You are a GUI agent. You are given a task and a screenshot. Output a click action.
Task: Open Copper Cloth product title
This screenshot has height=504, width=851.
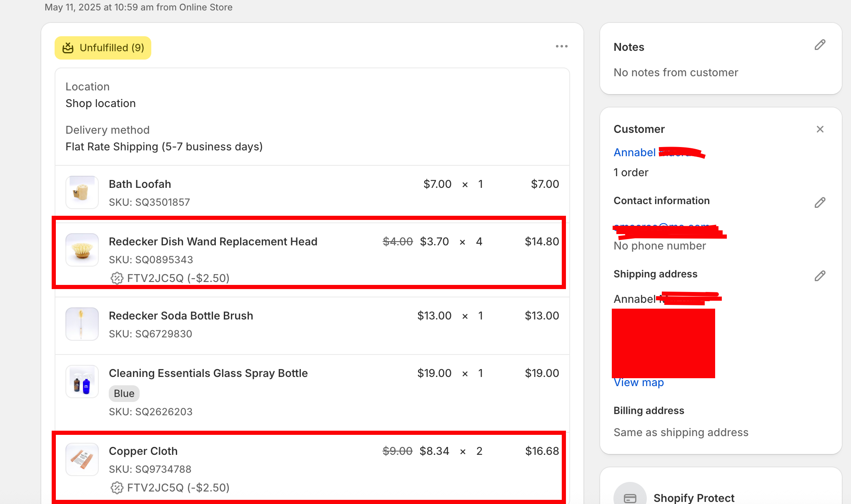point(143,451)
